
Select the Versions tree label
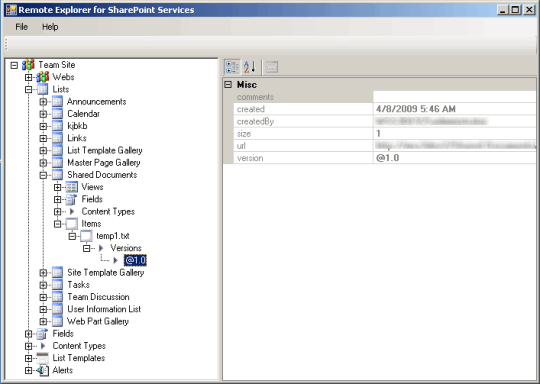coord(126,248)
